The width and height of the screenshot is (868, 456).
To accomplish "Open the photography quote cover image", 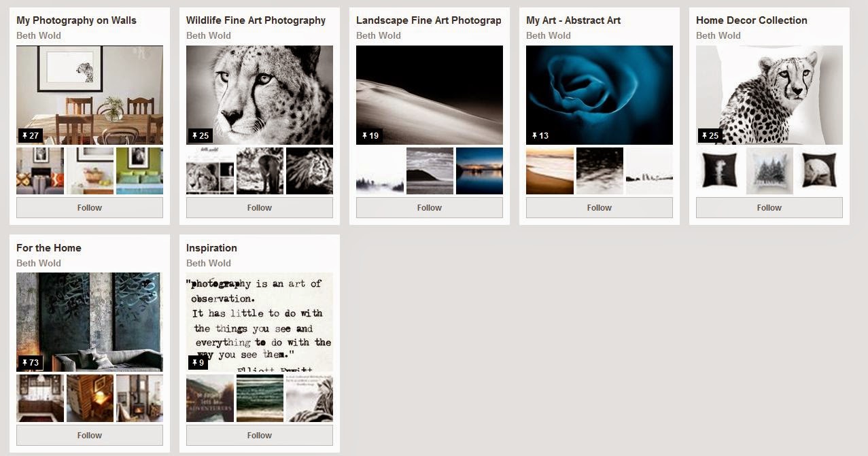I will [260, 322].
